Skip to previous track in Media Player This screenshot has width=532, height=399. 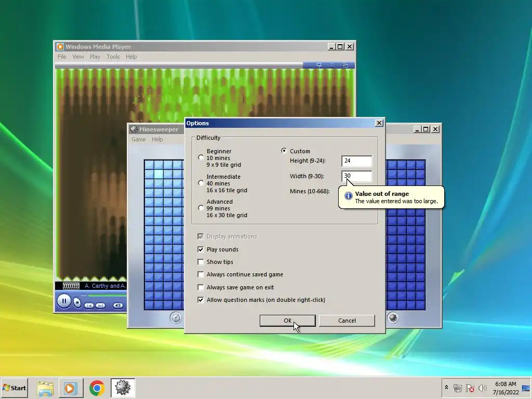click(x=89, y=305)
